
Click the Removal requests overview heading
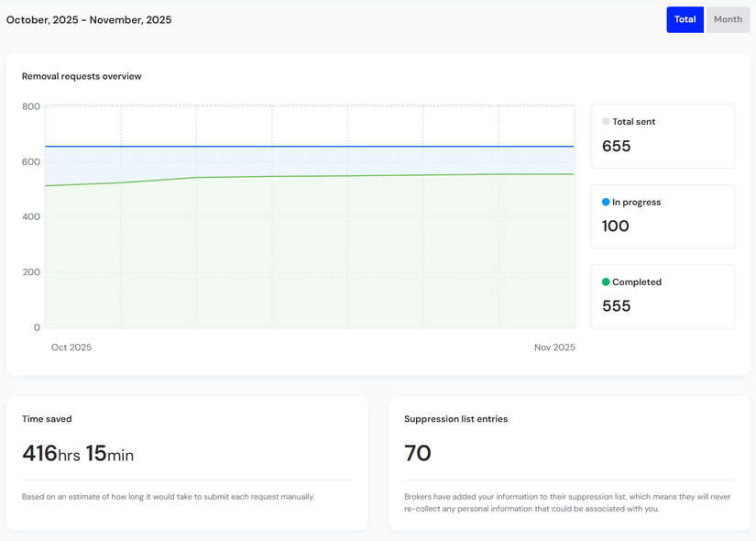click(x=82, y=76)
